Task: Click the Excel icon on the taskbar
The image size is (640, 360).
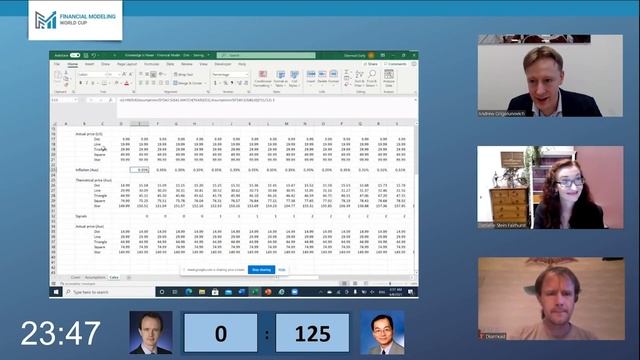Action: tap(255, 292)
